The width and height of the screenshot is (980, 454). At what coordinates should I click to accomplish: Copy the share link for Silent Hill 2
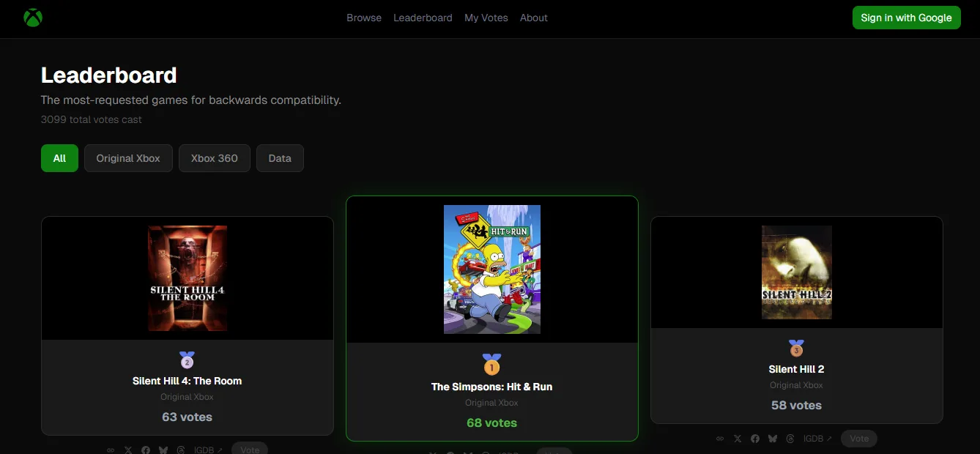(x=719, y=438)
